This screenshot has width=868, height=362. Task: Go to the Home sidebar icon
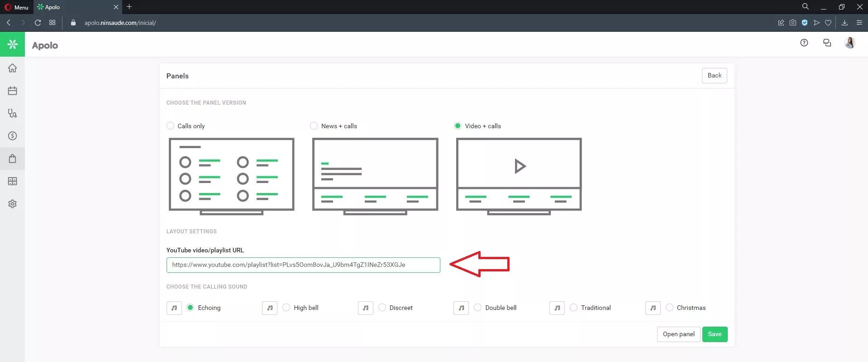tap(12, 68)
